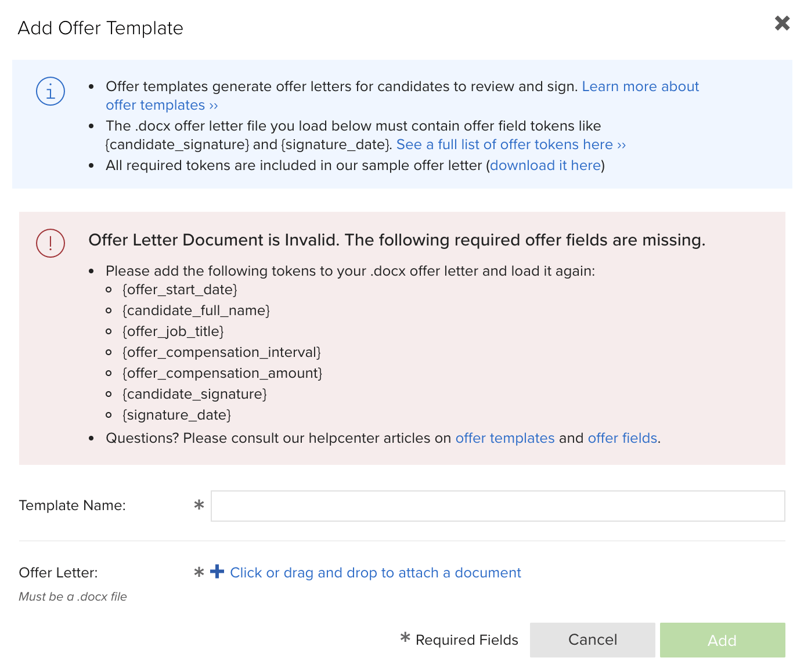Click the Cancel button
The width and height of the screenshot is (804, 672).
point(592,640)
